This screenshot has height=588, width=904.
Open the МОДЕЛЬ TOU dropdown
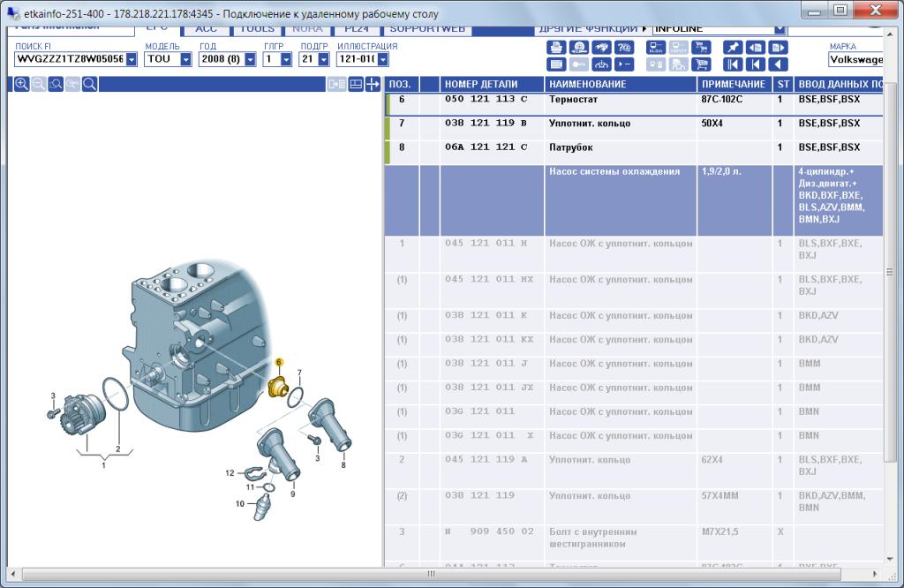185,59
